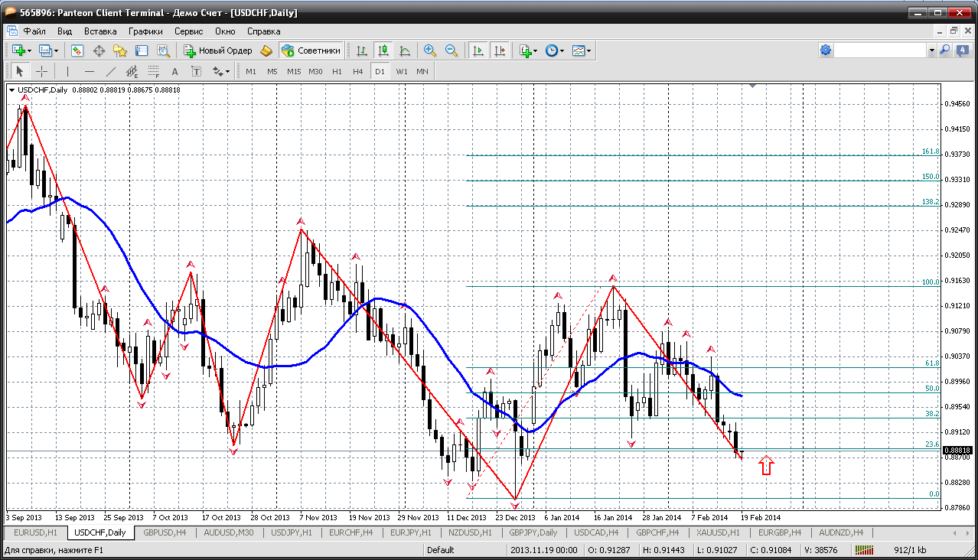Zoom in on the chart with magnifier plus
Image resolution: width=978 pixels, height=560 pixels.
click(x=430, y=50)
